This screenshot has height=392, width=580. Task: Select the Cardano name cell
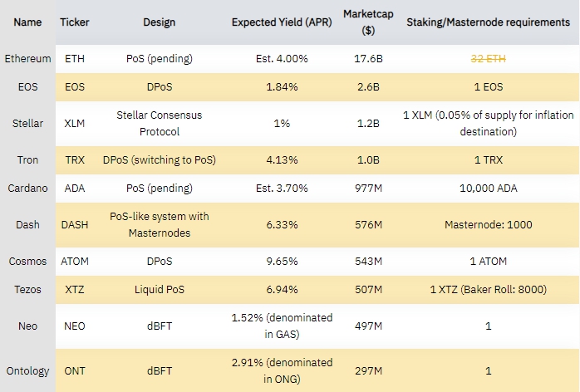coord(27,189)
